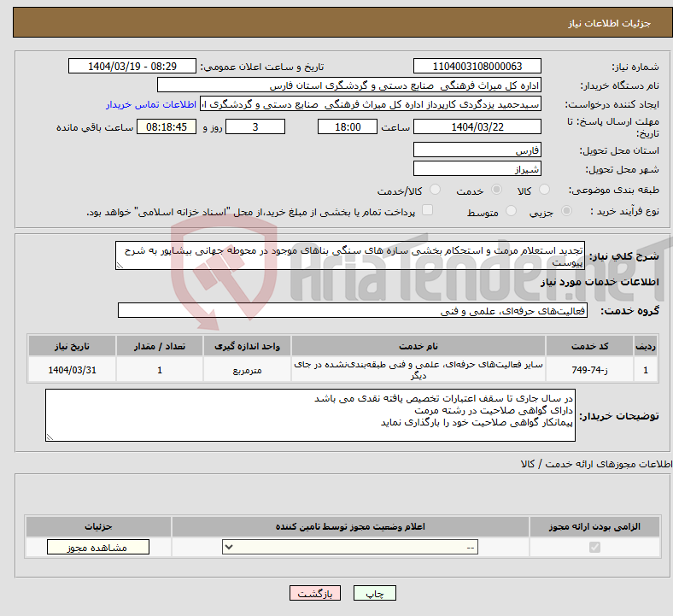Click the کد خدمت column header
This screenshot has width=673, height=616.
pos(590,346)
